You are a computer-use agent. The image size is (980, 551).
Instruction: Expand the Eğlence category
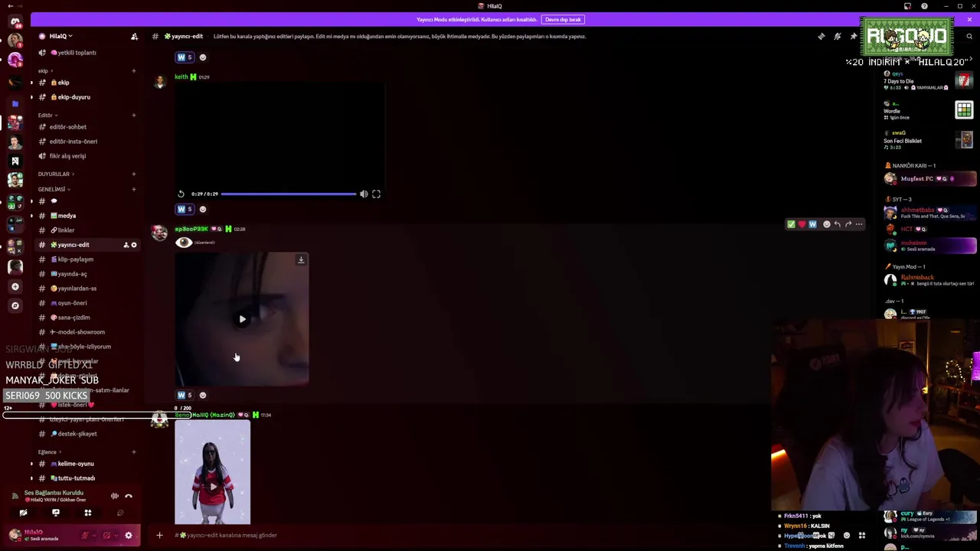[49, 452]
